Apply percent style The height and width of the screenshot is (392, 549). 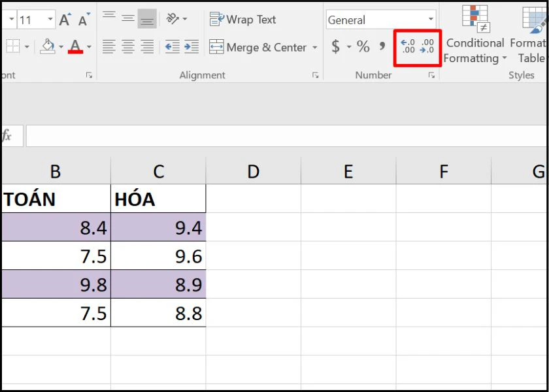click(x=363, y=46)
